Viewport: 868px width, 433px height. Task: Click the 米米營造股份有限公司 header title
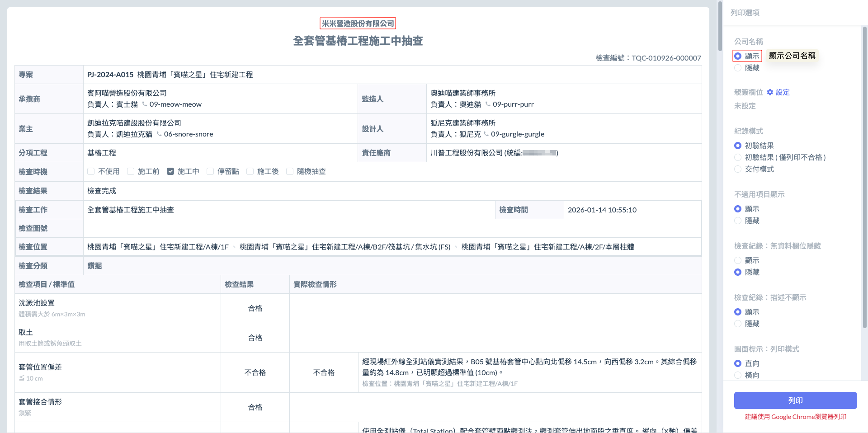358,24
